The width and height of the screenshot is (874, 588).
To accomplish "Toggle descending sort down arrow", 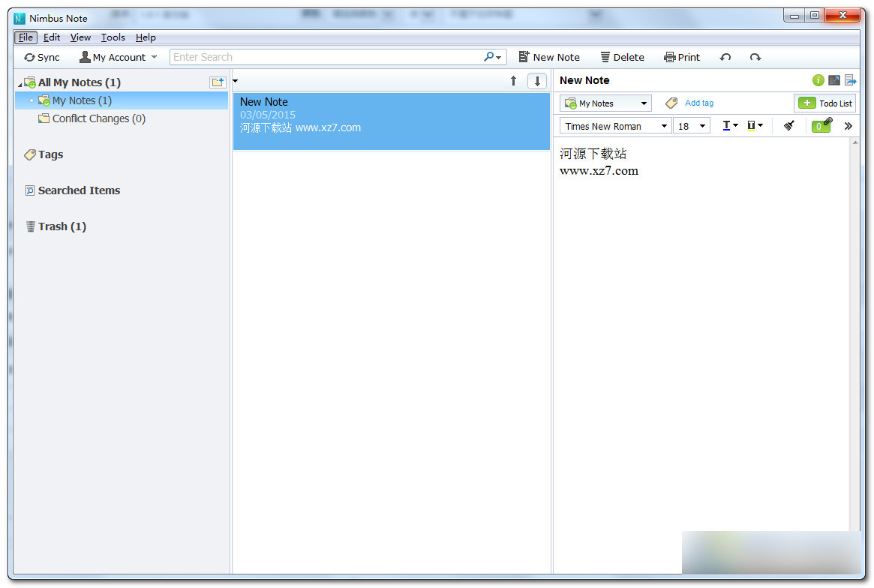I will (x=536, y=81).
